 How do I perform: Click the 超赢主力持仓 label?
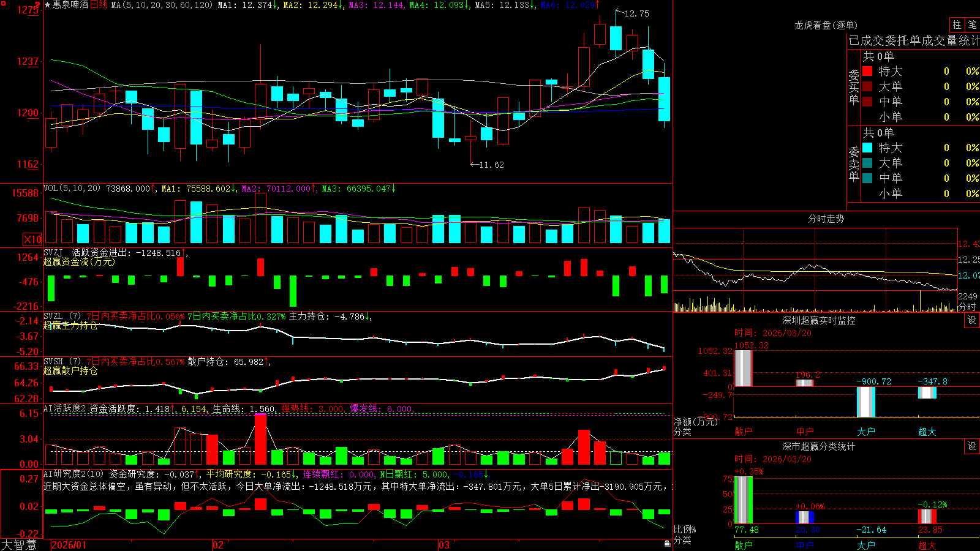click(x=70, y=325)
